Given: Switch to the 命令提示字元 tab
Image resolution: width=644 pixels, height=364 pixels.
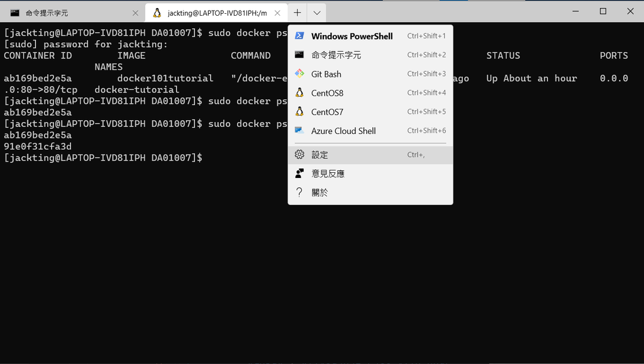Looking at the screenshot, I should 72,13.
